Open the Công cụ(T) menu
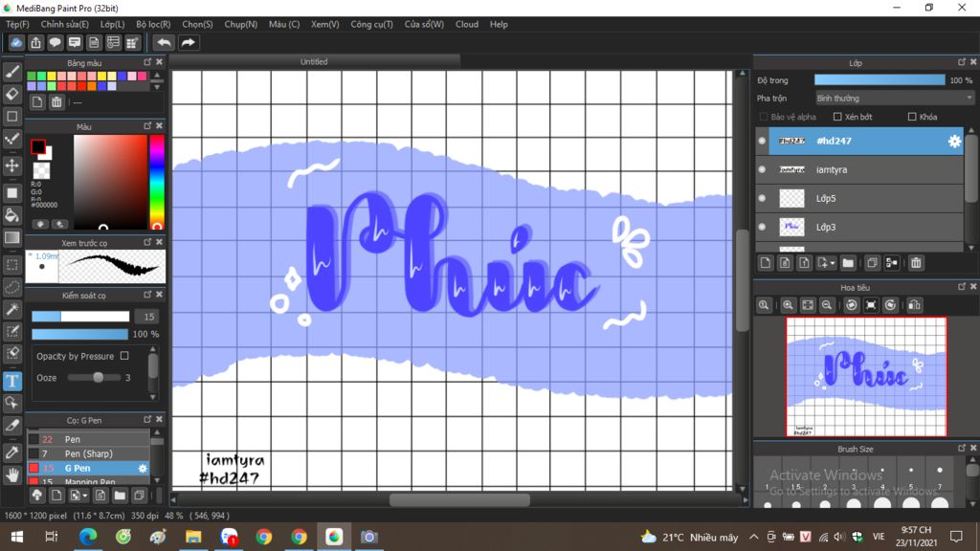Screen dimensions: 980x551 point(371,24)
